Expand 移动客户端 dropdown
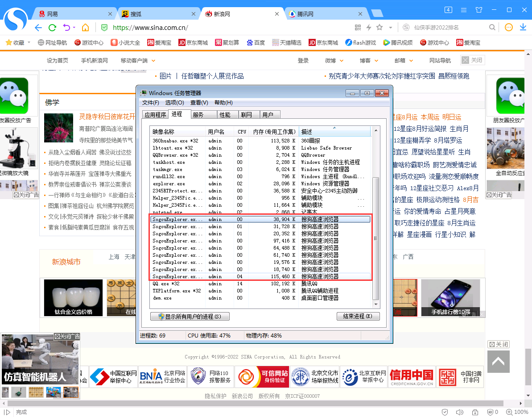The width and height of the screenshot is (532, 417). (x=153, y=61)
